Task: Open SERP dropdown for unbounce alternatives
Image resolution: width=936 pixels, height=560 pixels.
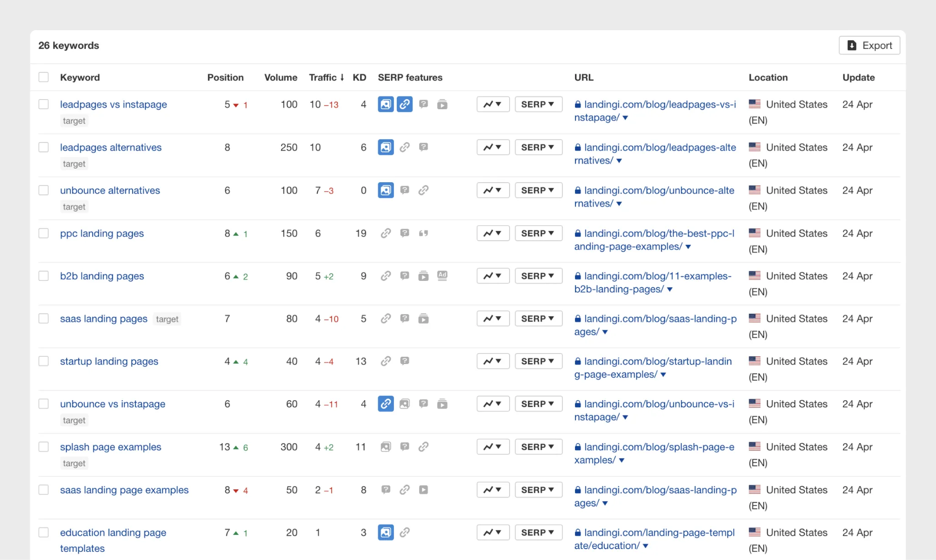Action: coord(538,190)
